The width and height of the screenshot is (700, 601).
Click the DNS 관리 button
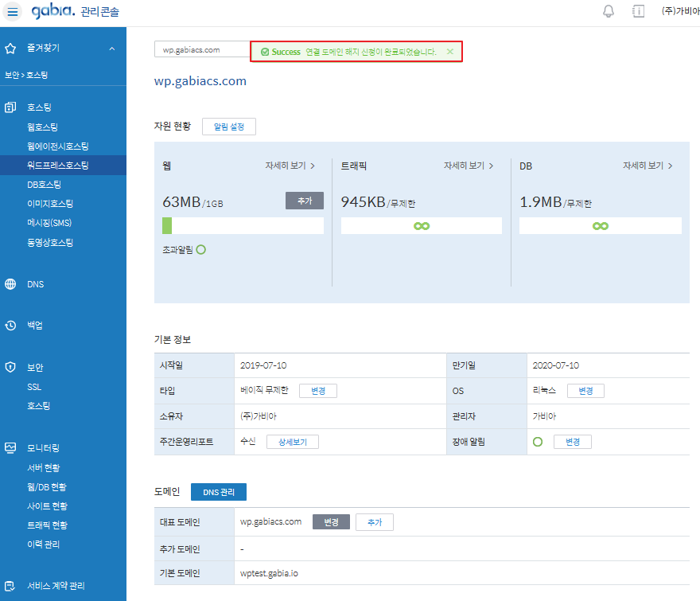coord(218,492)
